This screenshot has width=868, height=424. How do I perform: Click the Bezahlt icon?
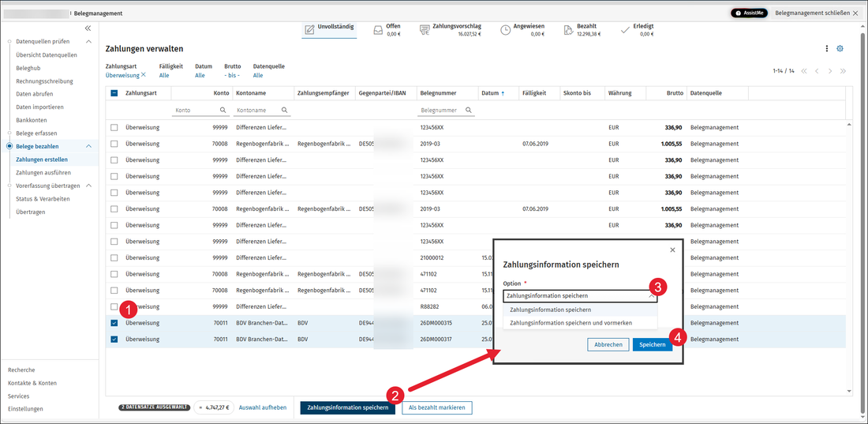[568, 30]
